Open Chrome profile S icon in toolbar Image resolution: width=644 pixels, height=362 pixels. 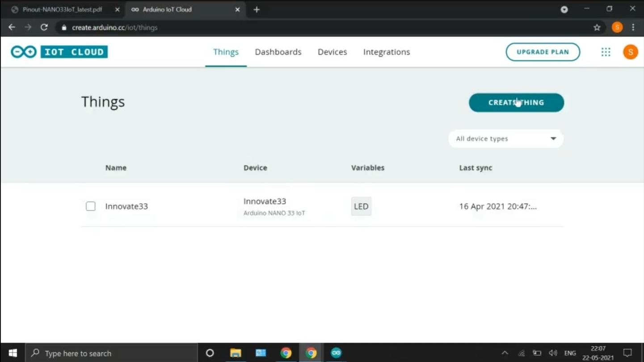coord(617,27)
